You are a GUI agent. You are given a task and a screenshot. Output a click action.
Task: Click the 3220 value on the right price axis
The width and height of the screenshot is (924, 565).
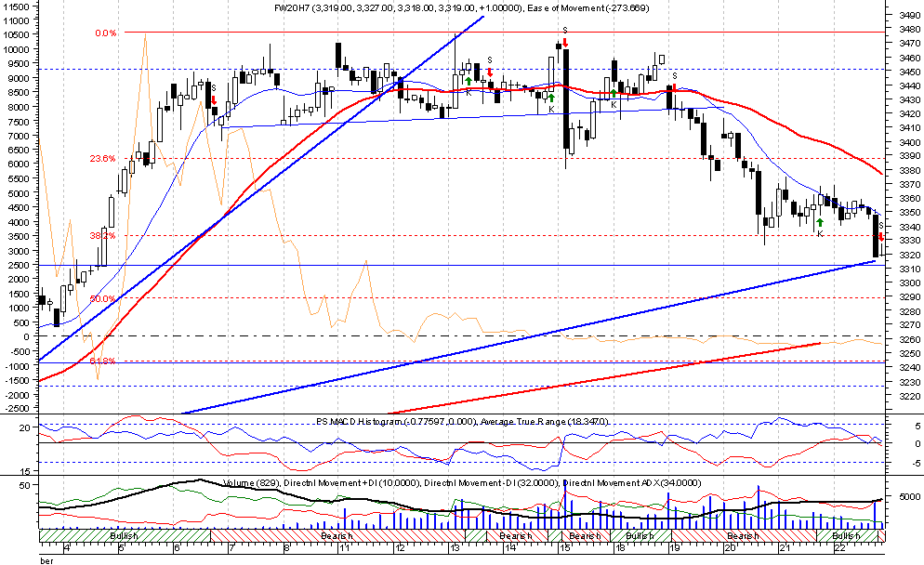(x=910, y=396)
